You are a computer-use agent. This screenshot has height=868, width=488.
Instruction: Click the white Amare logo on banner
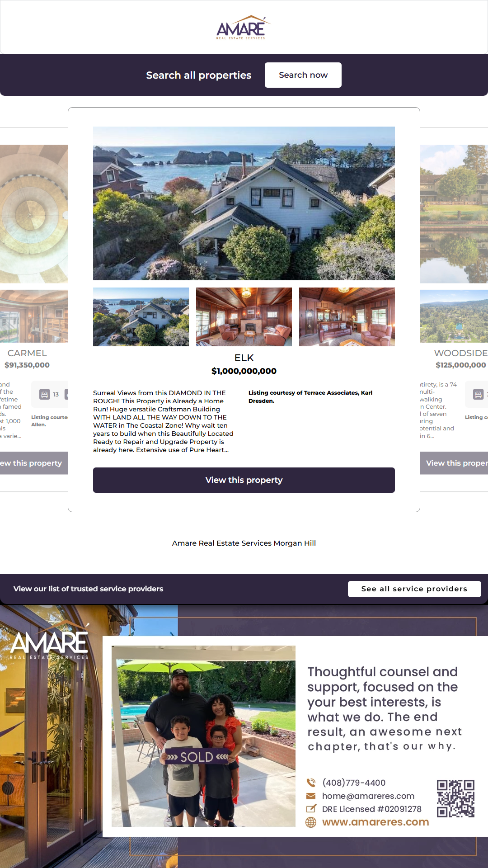coord(49,642)
